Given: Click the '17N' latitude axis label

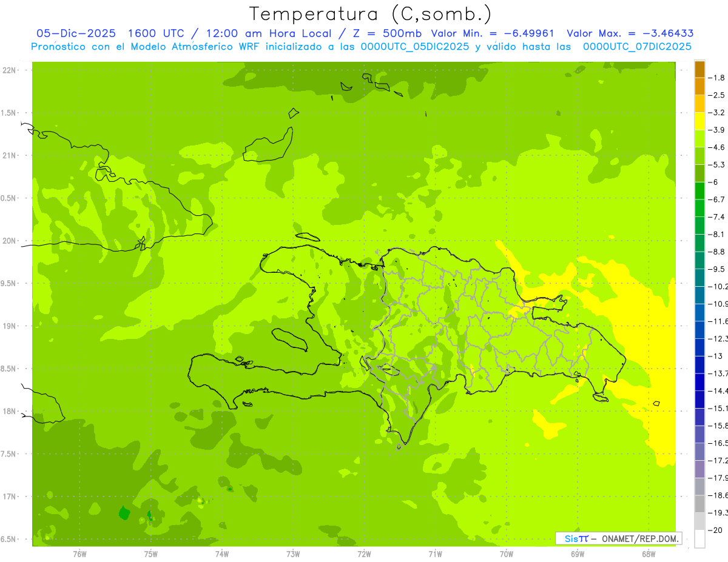Looking at the screenshot, I should click(x=9, y=497).
